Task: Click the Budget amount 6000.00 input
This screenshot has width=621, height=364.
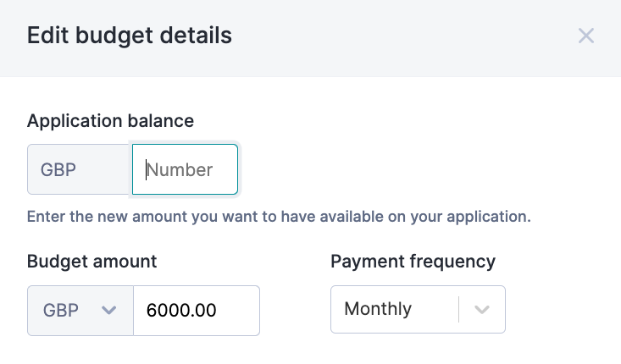Action: coord(196,310)
